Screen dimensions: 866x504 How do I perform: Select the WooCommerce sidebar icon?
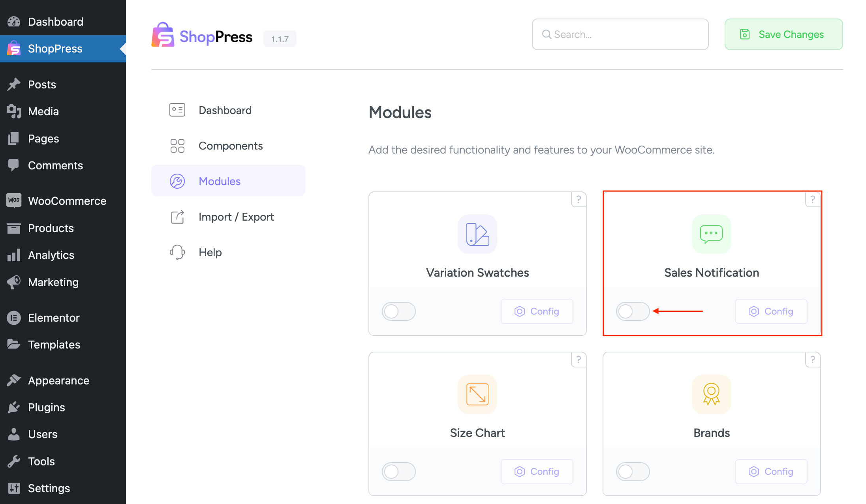pyautogui.click(x=14, y=200)
